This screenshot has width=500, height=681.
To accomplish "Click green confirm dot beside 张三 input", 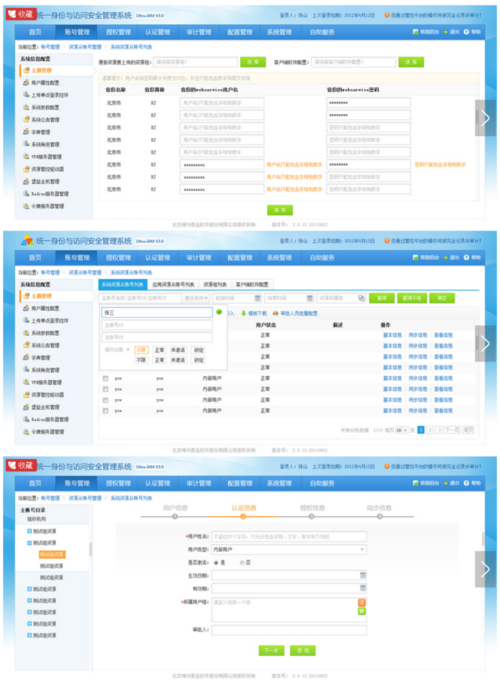I will (219, 312).
